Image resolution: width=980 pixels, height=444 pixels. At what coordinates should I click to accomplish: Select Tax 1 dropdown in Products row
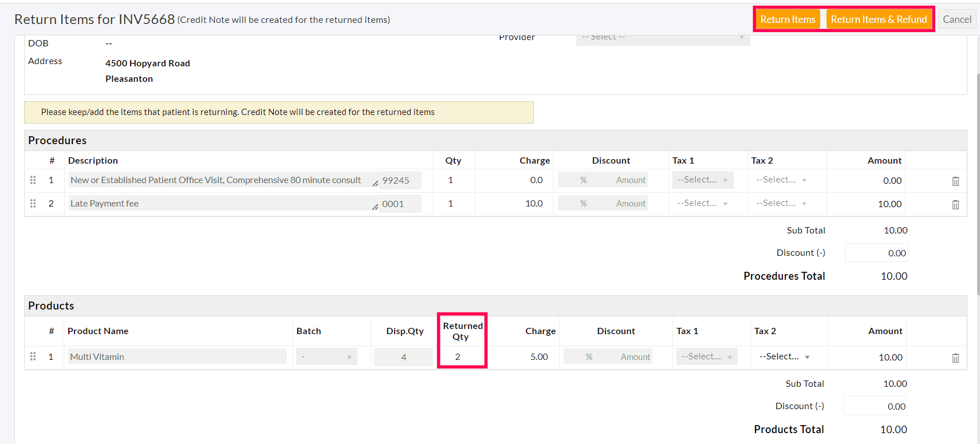[x=706, y=356]
